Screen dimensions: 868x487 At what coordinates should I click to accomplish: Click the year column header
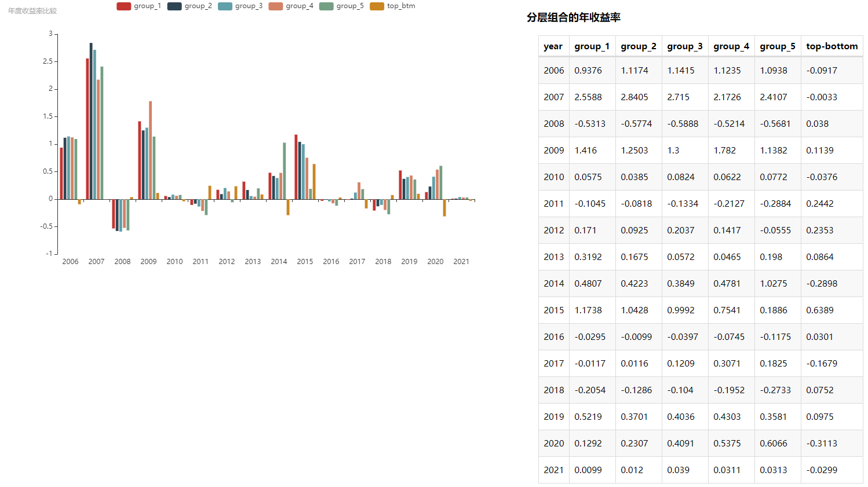[553, 46]
